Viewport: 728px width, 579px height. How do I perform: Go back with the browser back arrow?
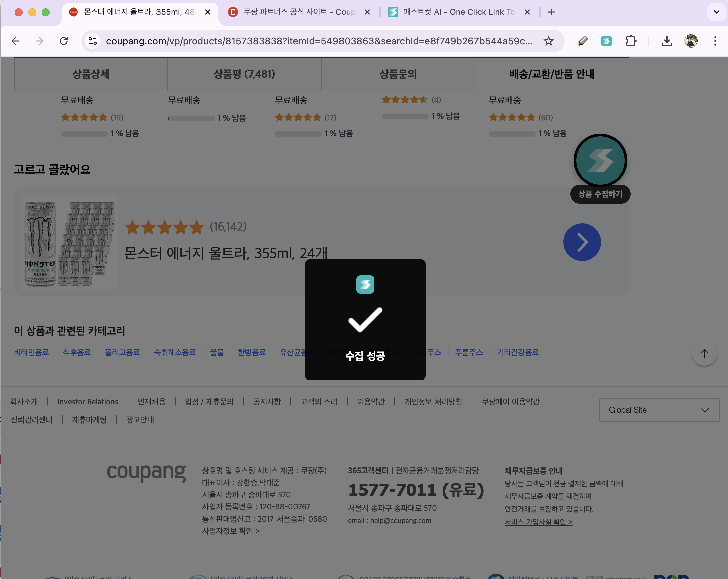point(15,41)
